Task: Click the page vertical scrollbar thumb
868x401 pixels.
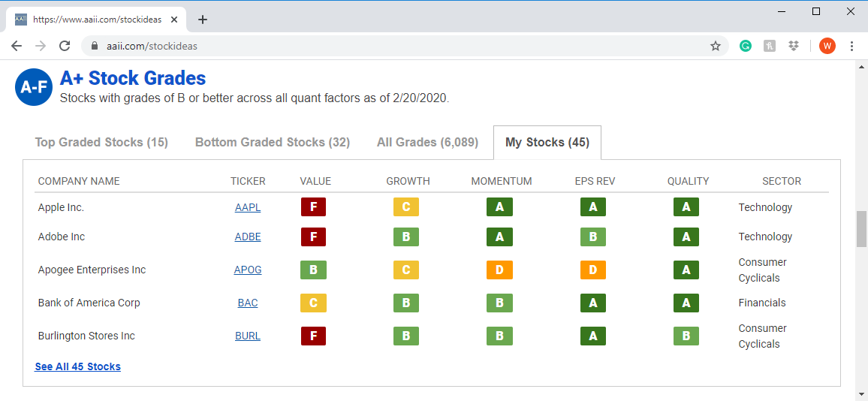Action: pyautogui.click(x=861, y=229)
